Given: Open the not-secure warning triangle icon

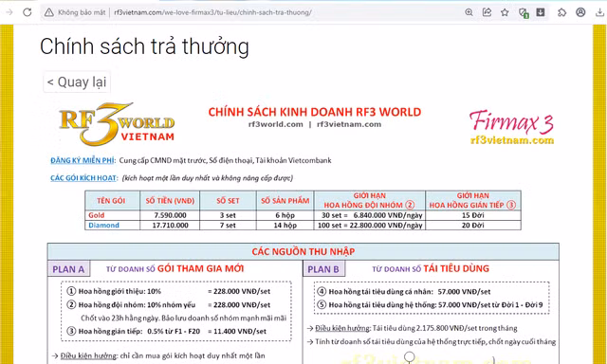Looking at the screenshot, I should 48,12.
